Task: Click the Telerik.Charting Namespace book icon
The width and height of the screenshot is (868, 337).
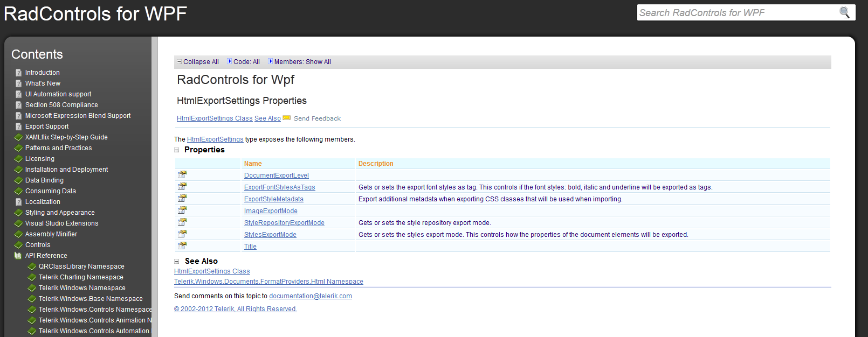Action: [x=32, y=277]
